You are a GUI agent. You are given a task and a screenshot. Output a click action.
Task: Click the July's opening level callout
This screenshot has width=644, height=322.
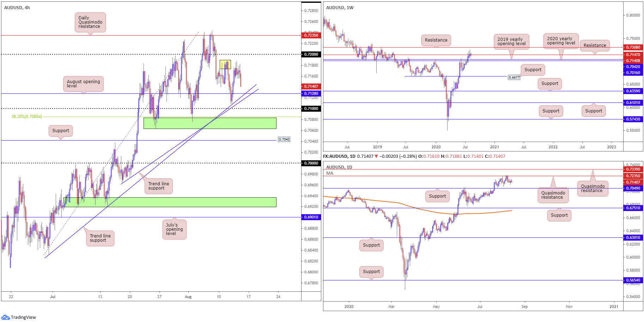click(174, 229)
